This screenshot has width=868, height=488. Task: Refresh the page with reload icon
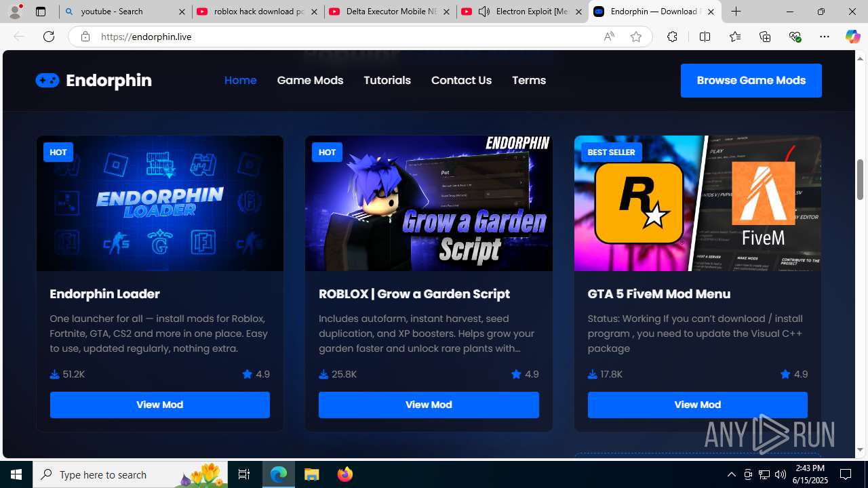[49, 37]
